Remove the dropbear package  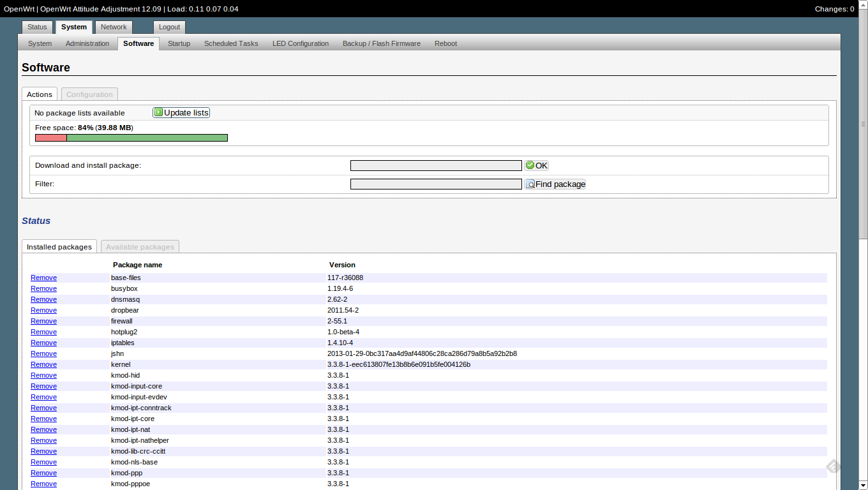43,310
